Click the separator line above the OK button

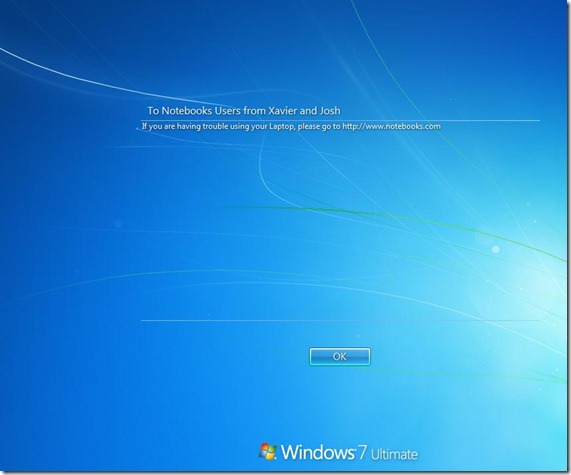340,321
